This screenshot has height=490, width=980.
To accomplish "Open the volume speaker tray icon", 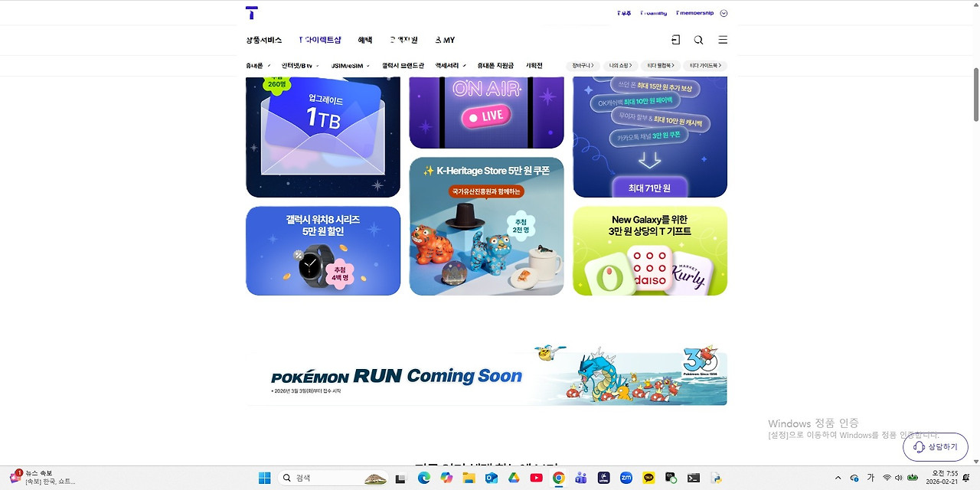I will [x=899, y=478].
